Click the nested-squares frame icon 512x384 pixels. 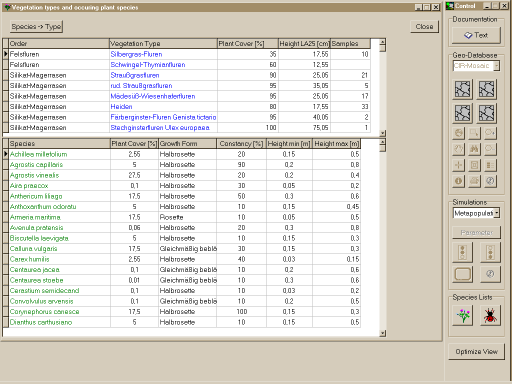coord(474,165)
